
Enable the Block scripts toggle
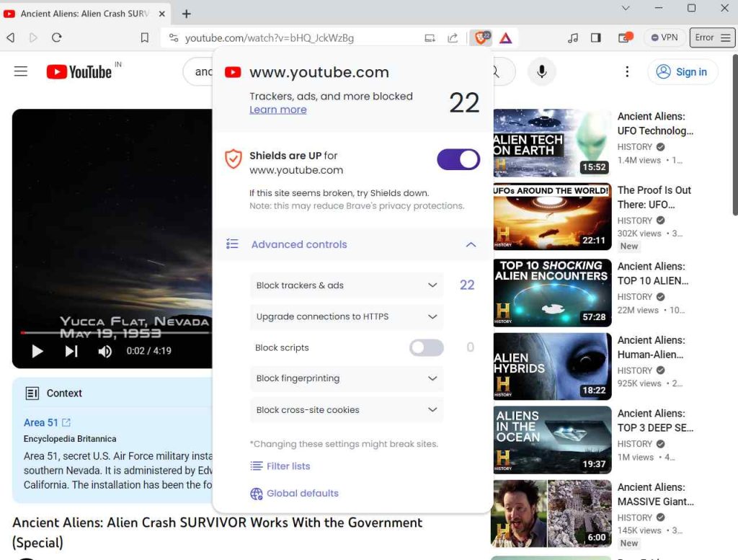click(427, 348)
